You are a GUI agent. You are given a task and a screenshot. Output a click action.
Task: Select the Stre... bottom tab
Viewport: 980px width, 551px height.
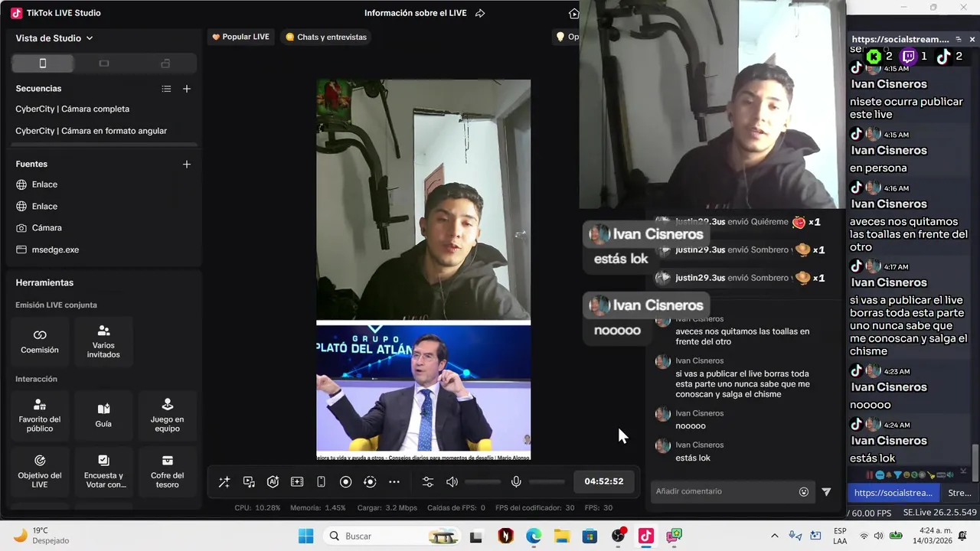[959, 493]
